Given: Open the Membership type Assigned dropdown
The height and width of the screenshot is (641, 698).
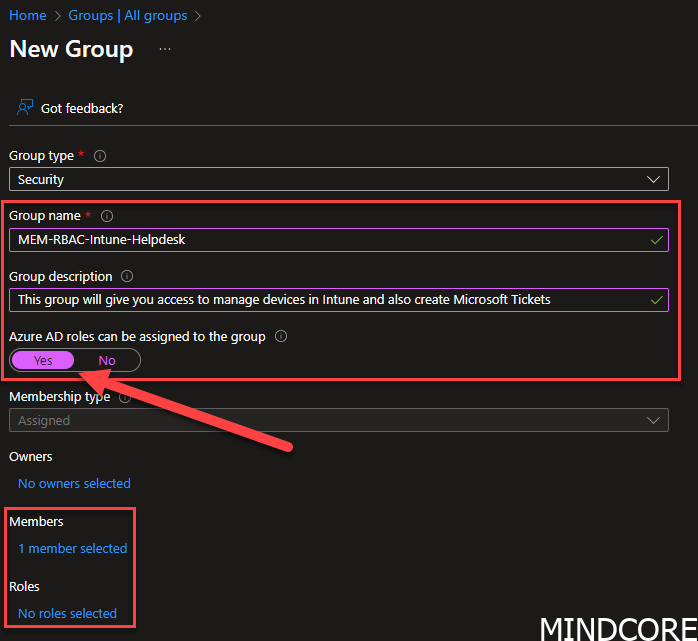Looking at the screenshot, I should pyautogui.click(x=339, y=420).
